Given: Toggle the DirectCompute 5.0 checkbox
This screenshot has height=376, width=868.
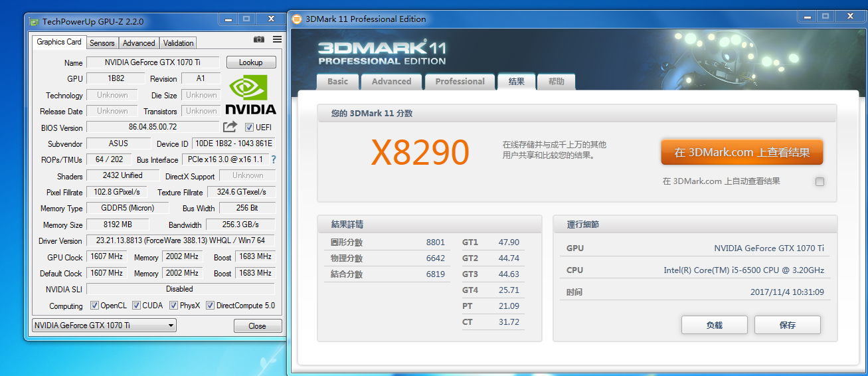Looking at the screenshot, I should click(210, 306).
